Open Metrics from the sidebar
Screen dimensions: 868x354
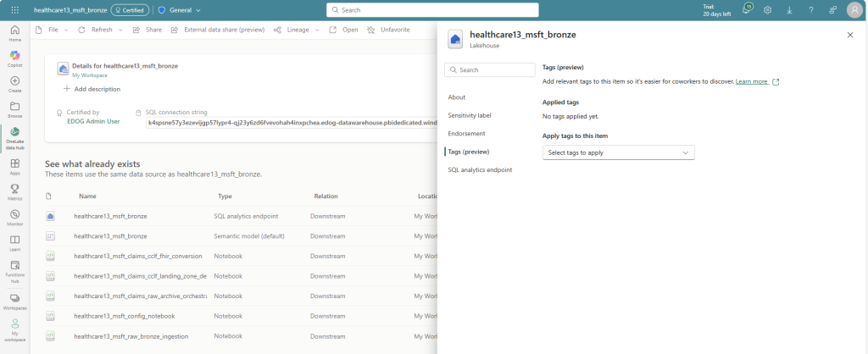(x=15, y=192)
